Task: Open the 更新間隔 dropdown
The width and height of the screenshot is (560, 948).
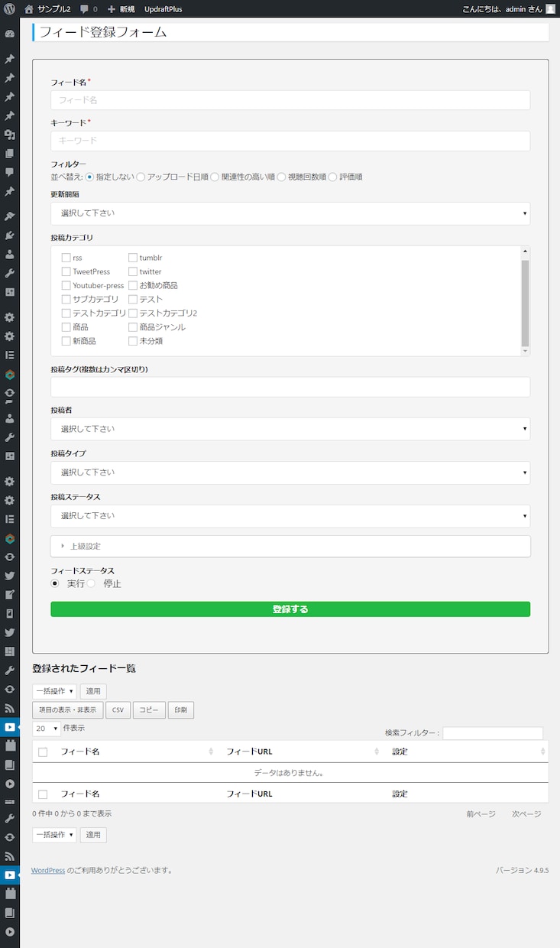Action: (290, 213)
